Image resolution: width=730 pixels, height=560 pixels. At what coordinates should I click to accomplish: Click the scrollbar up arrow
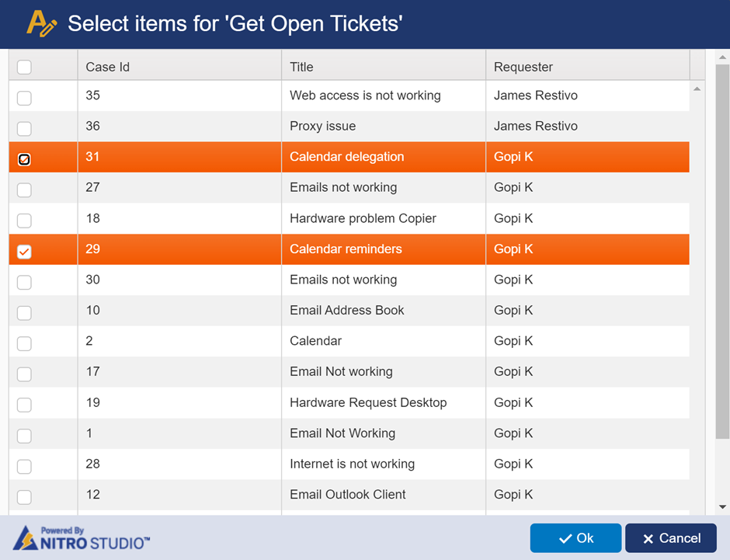pyautogui.click(x=723, y=56)
